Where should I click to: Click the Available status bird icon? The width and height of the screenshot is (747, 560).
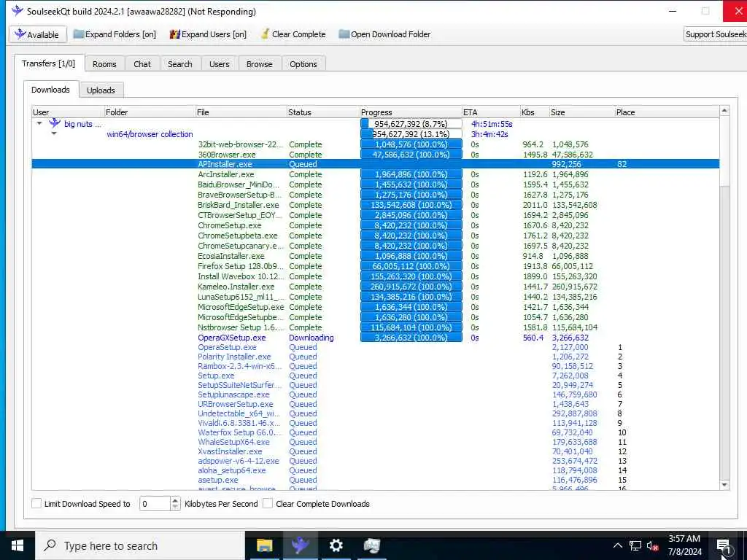pyautogui.click(x=20, y=34)
